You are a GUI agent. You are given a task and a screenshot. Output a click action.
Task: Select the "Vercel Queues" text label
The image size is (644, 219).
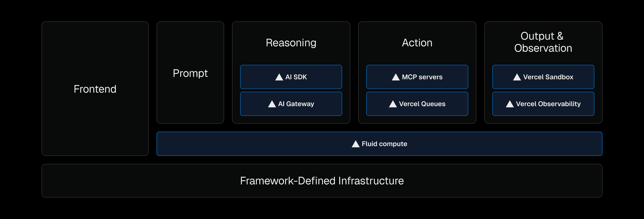(422, 104)
